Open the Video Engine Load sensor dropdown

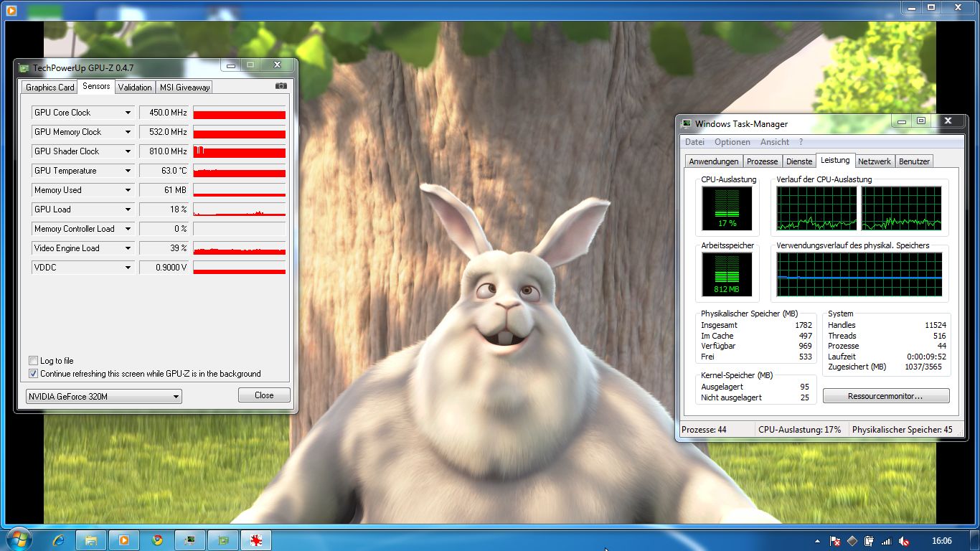pyautogui.click(x=128, y=248)
